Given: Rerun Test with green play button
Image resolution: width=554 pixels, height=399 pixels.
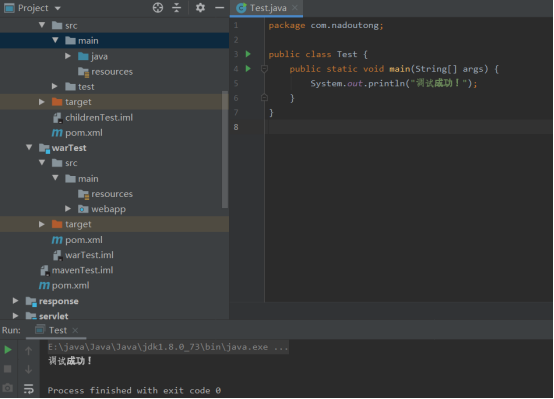Looking at the screenshot, I should tap(8, 350).
